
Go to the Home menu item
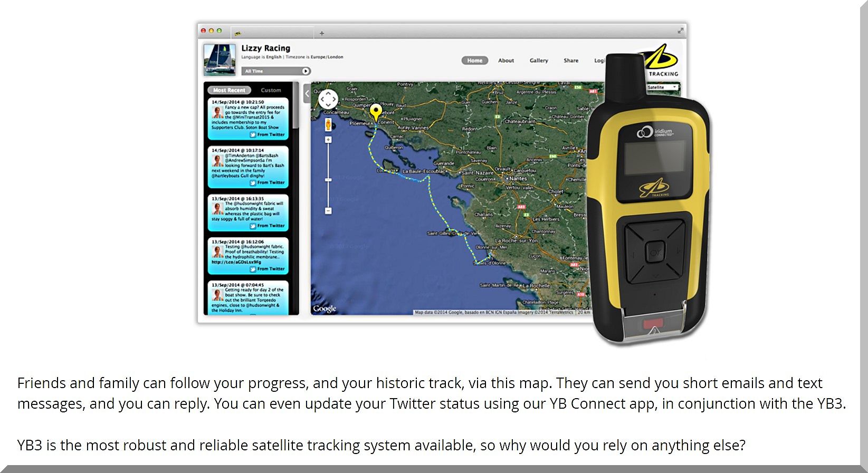(474, 61)
